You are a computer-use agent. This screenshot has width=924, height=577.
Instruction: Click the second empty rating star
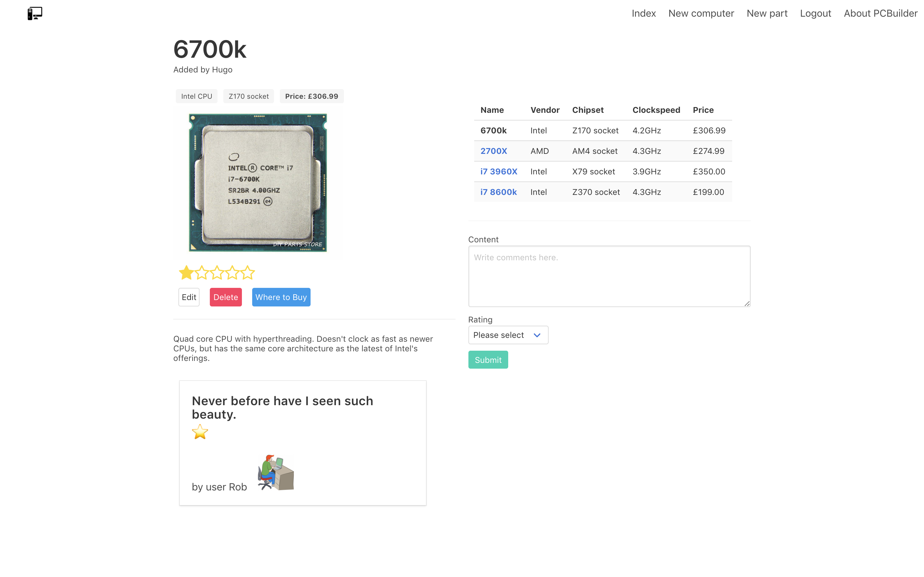[x=201, y=273]
